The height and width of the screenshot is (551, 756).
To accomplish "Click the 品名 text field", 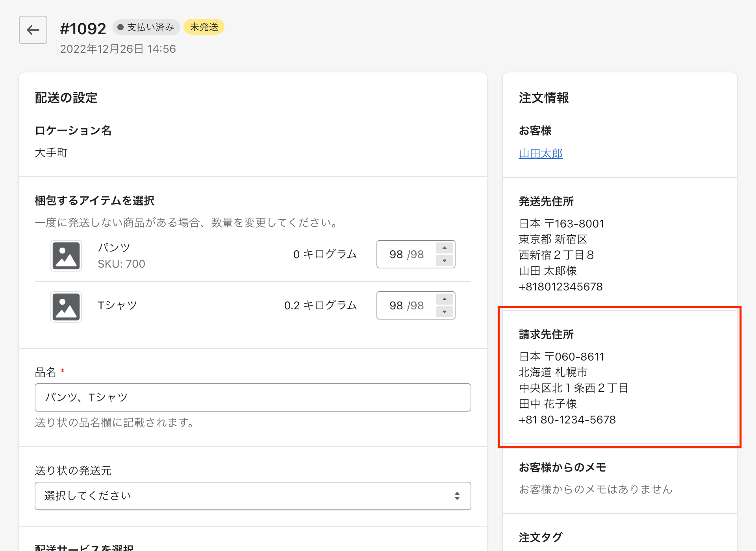I will (253, 398).
